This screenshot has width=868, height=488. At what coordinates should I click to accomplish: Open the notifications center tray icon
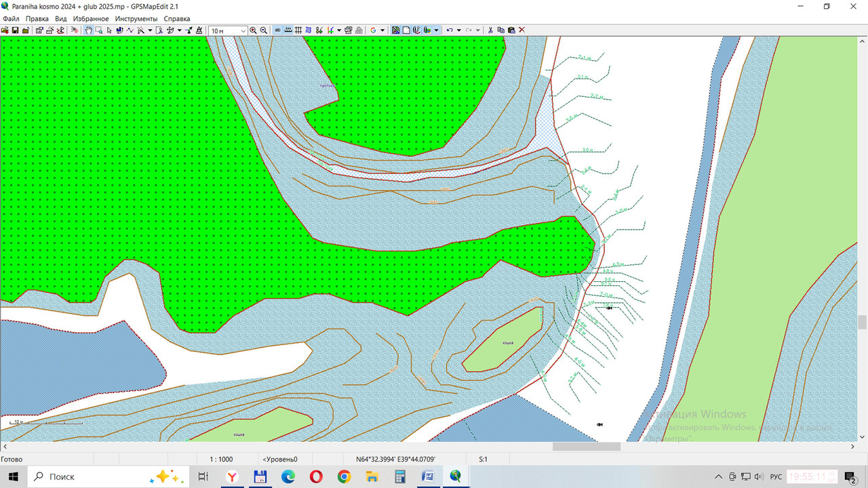click(x=852, y=477)
